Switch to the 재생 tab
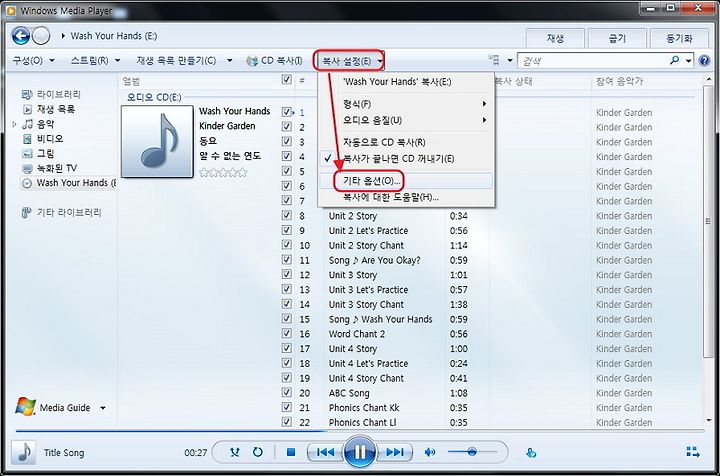This screenshot has height=476, width=720. pyautogui.click(x=555, y=39)
